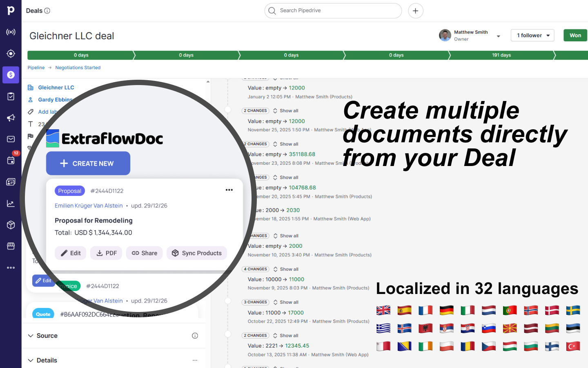Open the Deals section from the sidebar
Image resolution: width=588 pixels, height=368 pixels.
[11, 75]
